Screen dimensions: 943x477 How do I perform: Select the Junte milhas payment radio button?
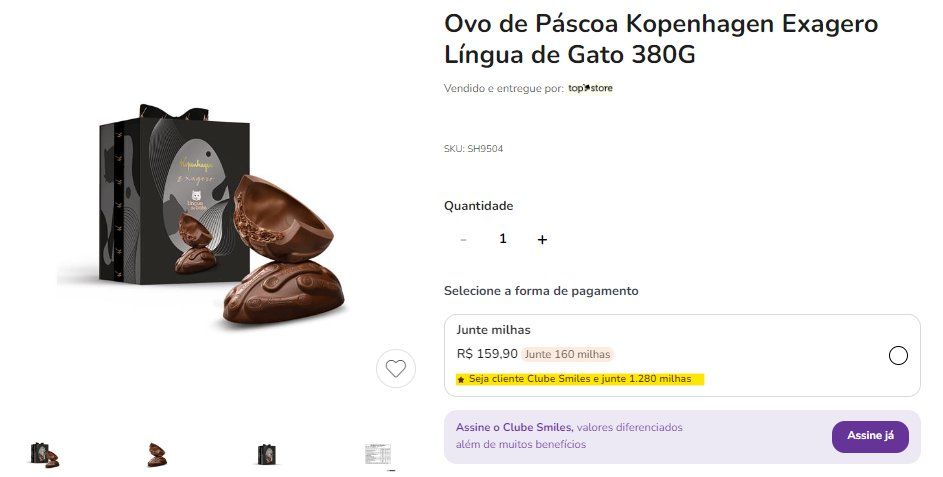pyautogui.click(x=898, y=355)
